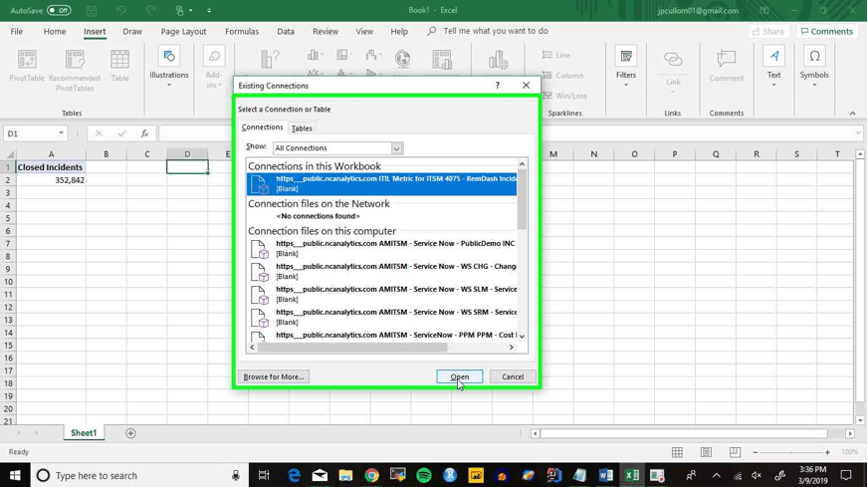The image size is (868, 487).
Task: Open the Comments pane button
Action: coord(827,32)
